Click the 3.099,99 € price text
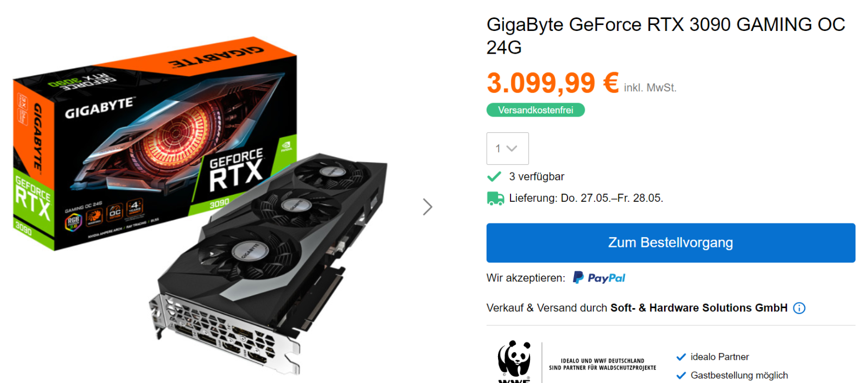Screen dimensions: 868x383 (553, 83)
